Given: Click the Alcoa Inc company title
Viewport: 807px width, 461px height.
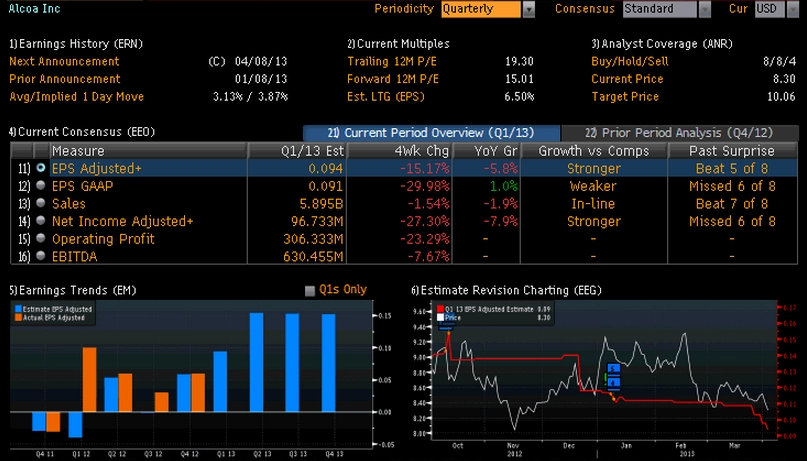Looking at the screenshot, I should (34, 8).
